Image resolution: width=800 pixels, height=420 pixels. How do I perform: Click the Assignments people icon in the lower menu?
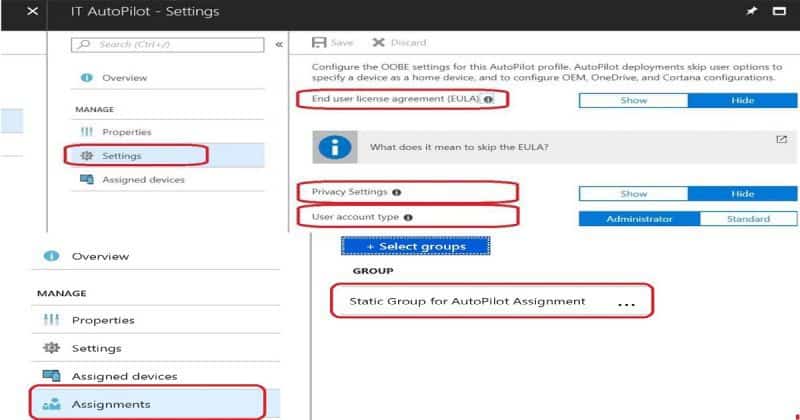[x=51, y=404]
